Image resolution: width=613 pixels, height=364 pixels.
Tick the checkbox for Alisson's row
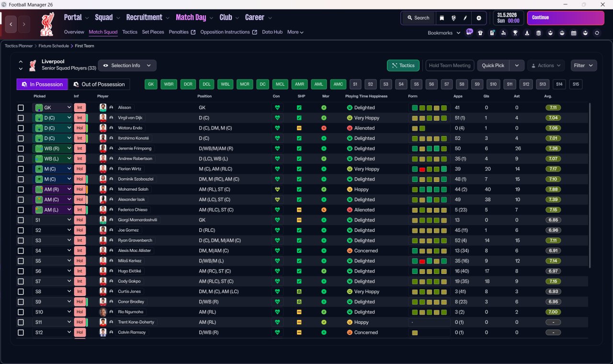21,108
